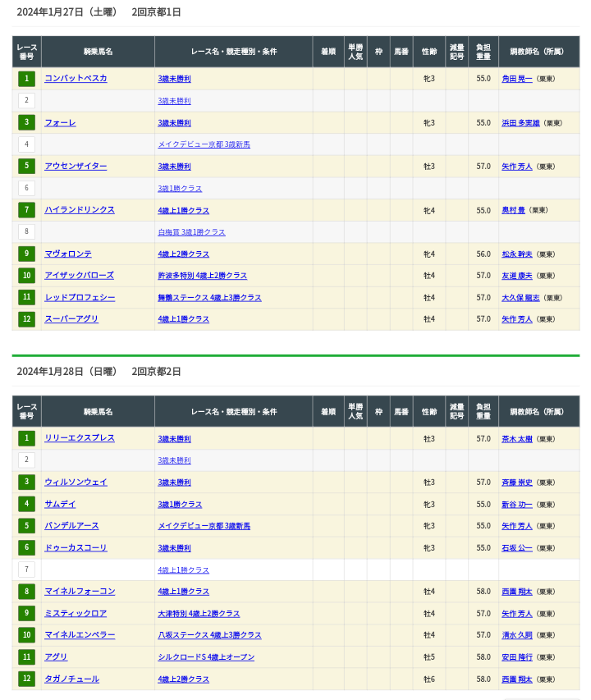Open horse link アイザックバローズ

click(79, 276)
